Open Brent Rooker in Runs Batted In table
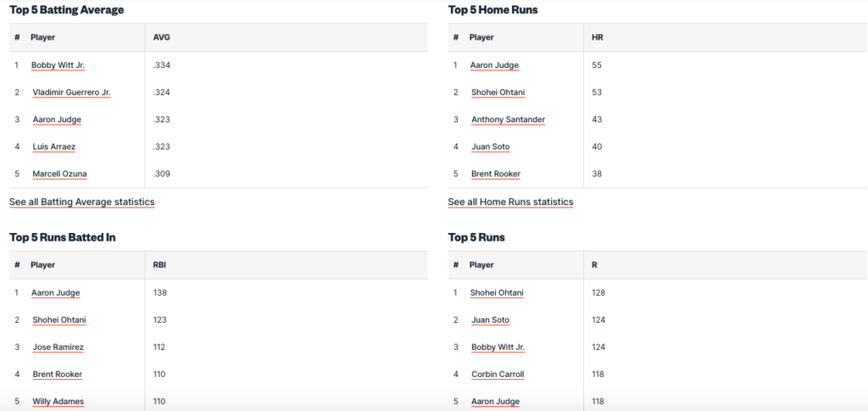The width and height of the screenshot is (868, 411). point(57,374)
